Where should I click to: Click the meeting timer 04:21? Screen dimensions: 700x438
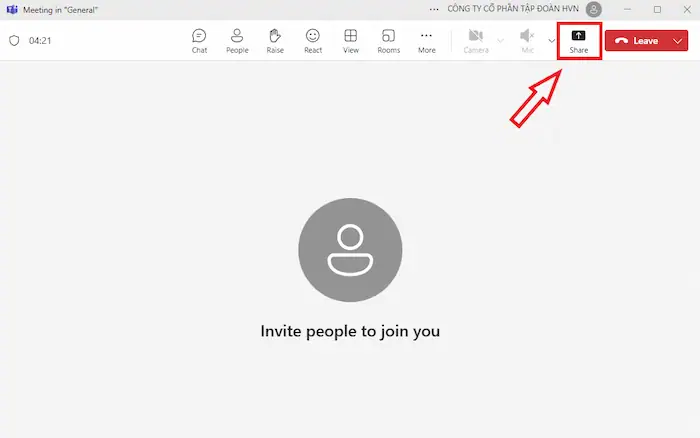tap(40, 41)
